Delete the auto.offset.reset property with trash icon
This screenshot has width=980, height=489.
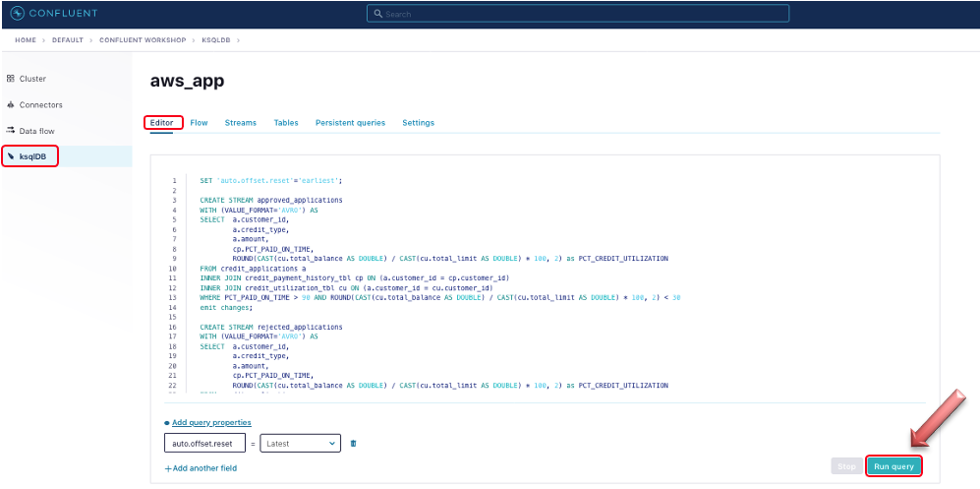pos(353,444)
